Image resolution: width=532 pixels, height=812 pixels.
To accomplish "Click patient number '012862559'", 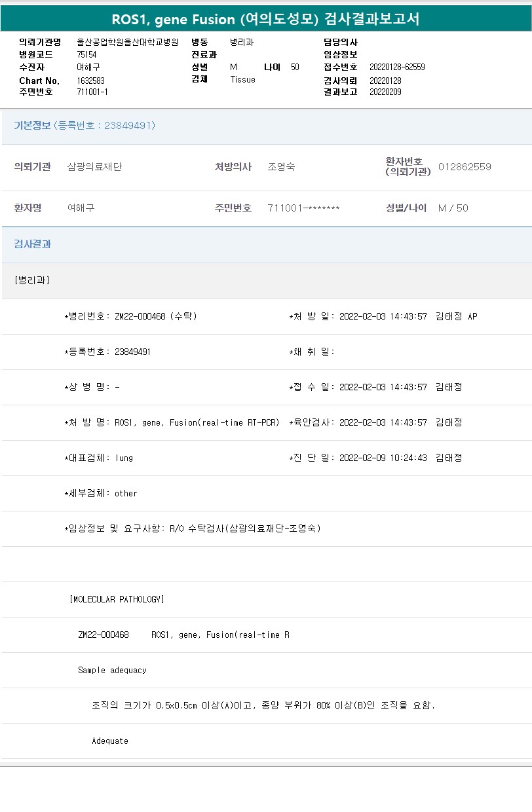I will point(465,167).
